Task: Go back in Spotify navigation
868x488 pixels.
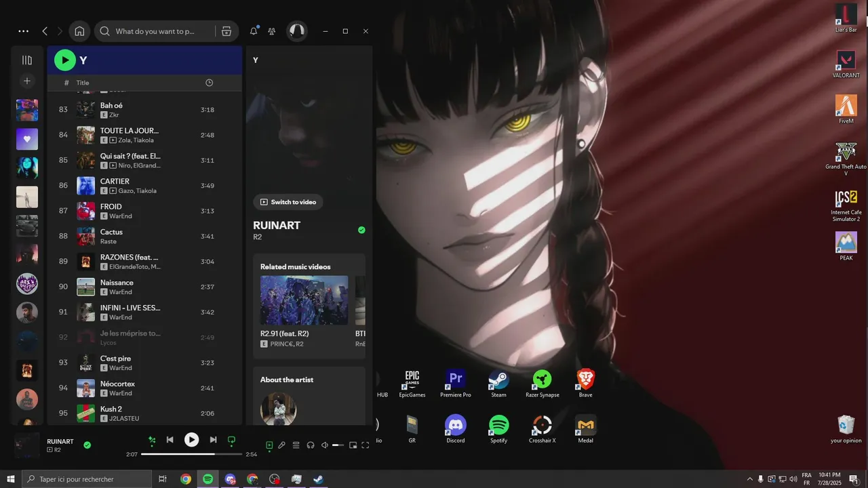Action: [x=45, y=31]
